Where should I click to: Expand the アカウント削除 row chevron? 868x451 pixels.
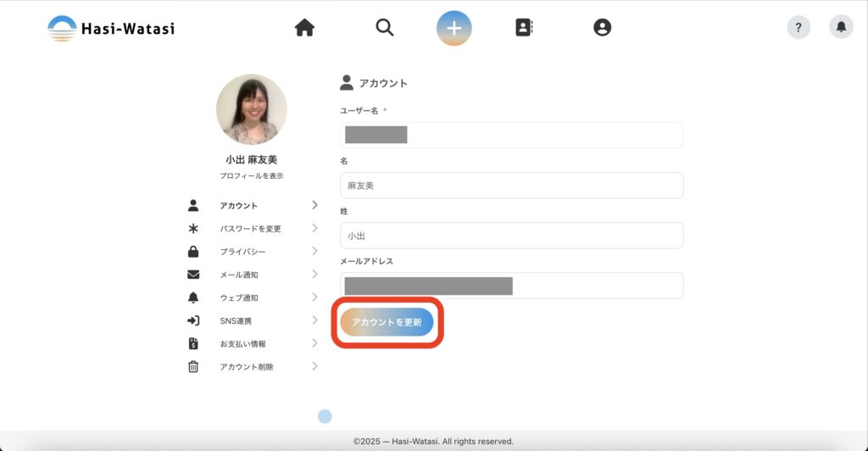(314, 365)
